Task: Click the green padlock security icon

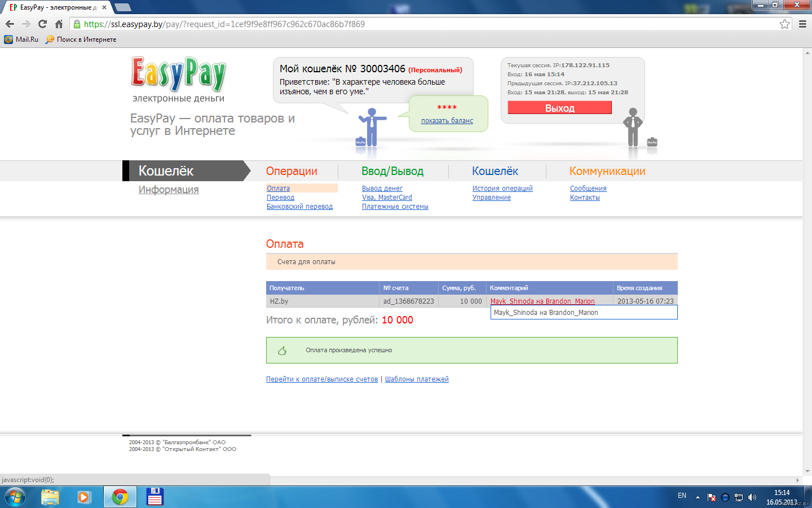Action: point(77,24)
